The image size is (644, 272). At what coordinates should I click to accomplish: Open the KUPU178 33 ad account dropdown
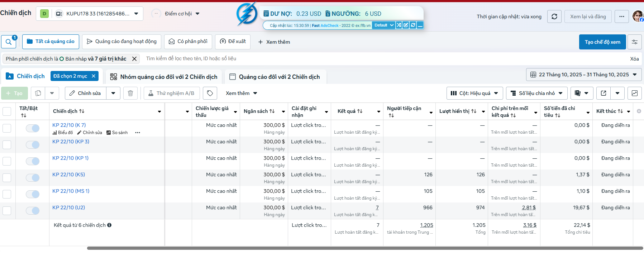(x=90, y=14)
